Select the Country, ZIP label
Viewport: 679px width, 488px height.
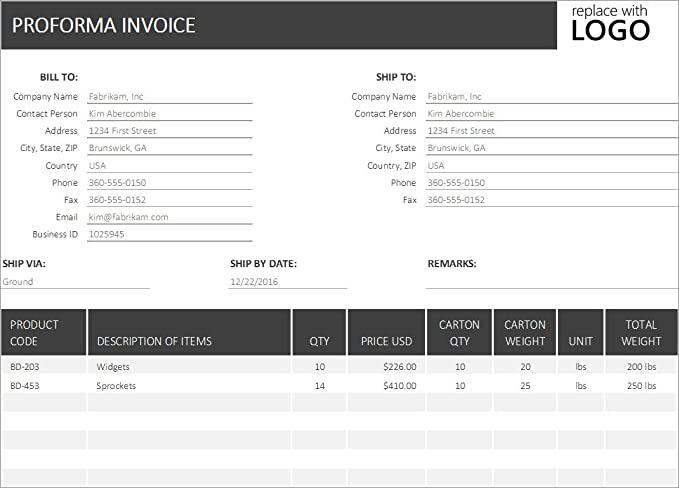[391, 165]
